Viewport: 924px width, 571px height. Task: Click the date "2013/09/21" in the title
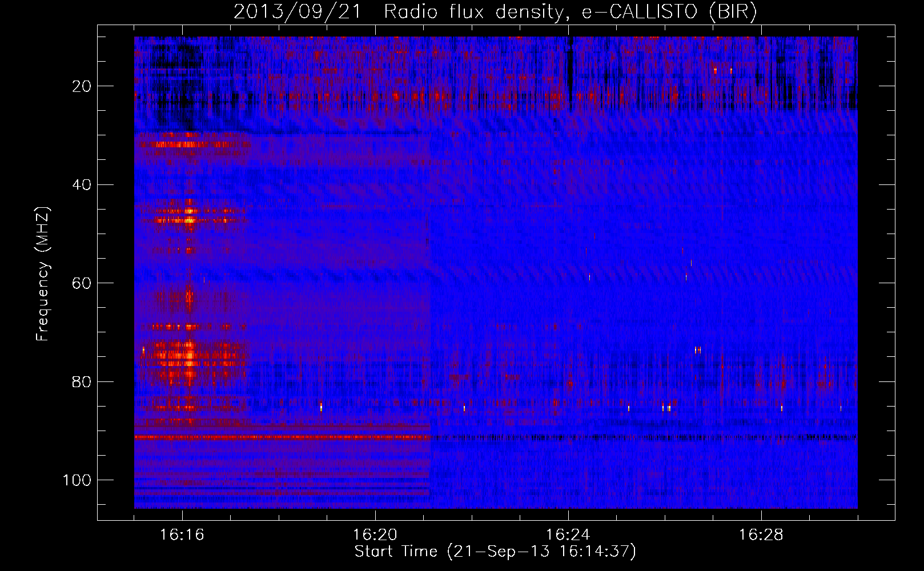298,11
